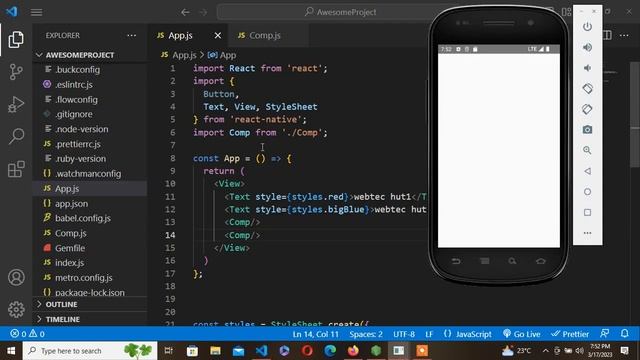Close the App.js tab

coord(218,36)
